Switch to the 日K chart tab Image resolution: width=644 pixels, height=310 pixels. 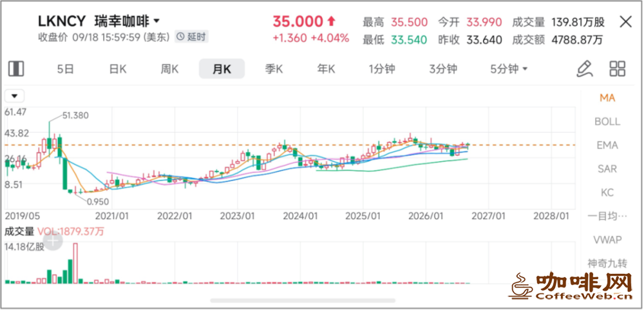coord(118,69)
